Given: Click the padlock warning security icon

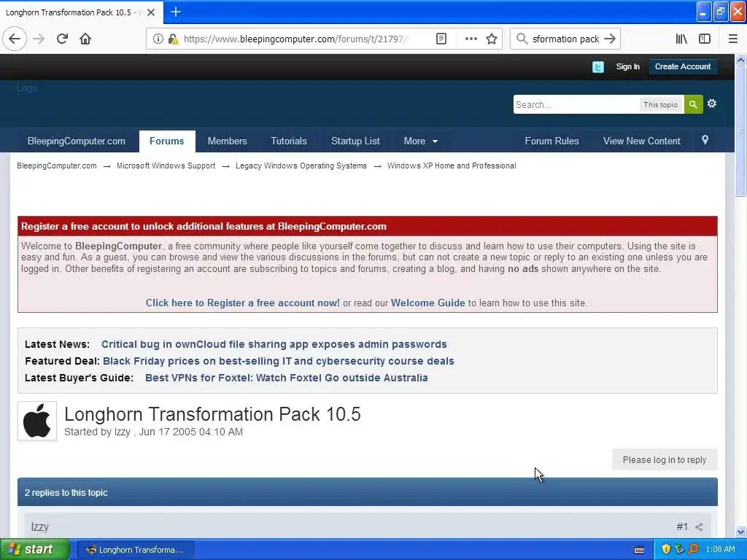Looking at the screenshot, I should 174,39.
